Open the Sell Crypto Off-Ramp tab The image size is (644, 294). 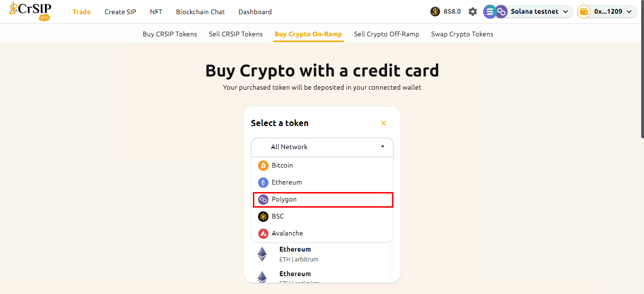pyautogui.click(x=386, y=34)
